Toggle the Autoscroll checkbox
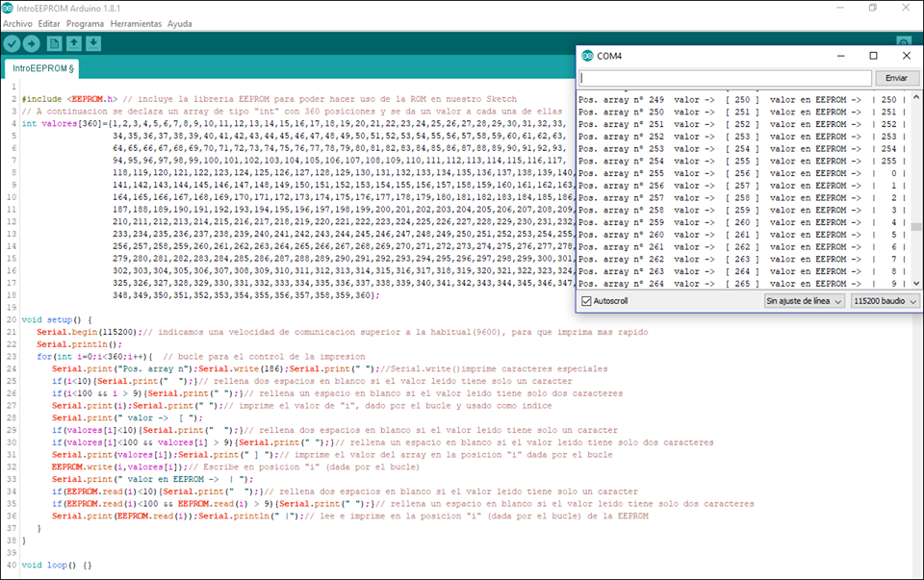 [x=587, y=301]
